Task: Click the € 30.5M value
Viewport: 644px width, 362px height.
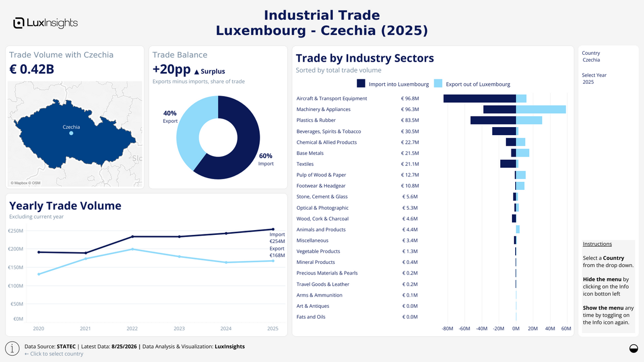Action: [410, 131]
